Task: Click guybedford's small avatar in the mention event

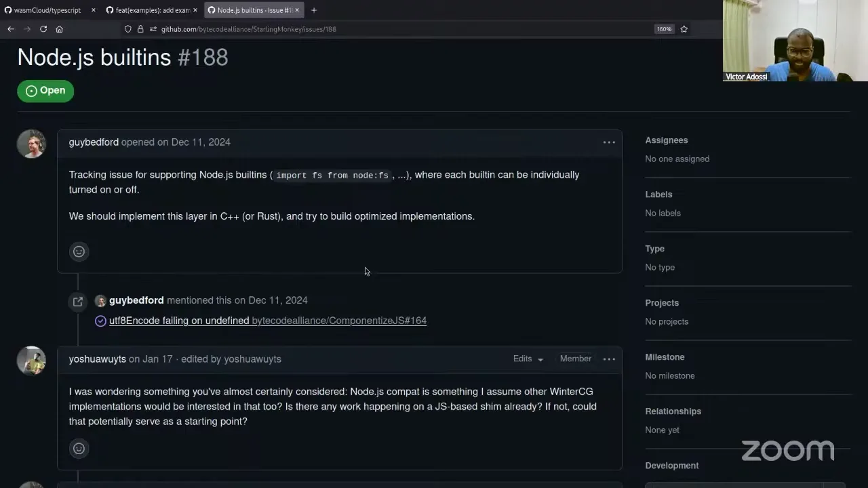Action: pyautogui.click(x=100, y=301)
